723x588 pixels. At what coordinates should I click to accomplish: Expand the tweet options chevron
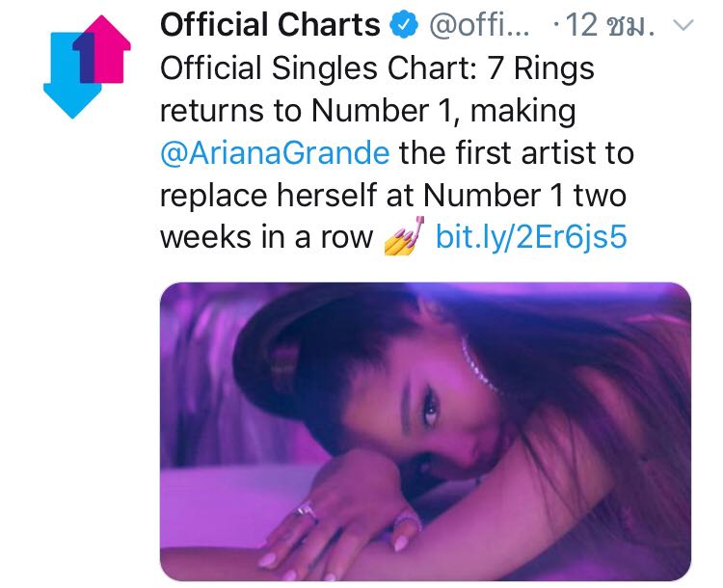[x=682, y=26]
